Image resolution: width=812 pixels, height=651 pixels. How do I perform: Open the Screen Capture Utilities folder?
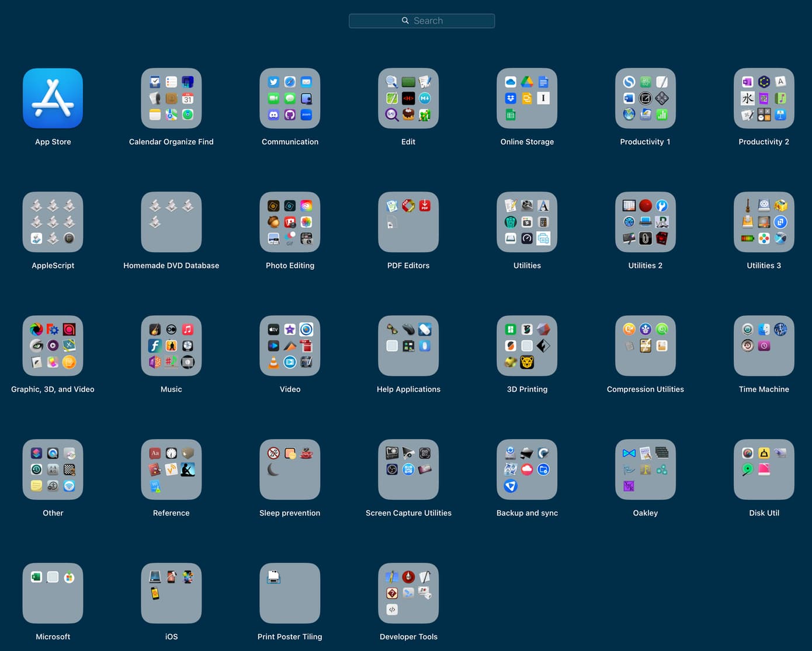(408, 469)
